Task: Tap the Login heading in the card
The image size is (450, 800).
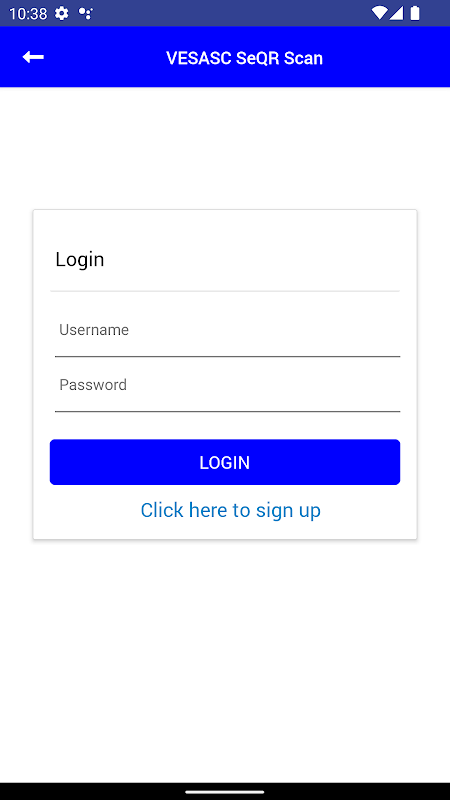Action: pyautogui.click(x=80, y=260)
